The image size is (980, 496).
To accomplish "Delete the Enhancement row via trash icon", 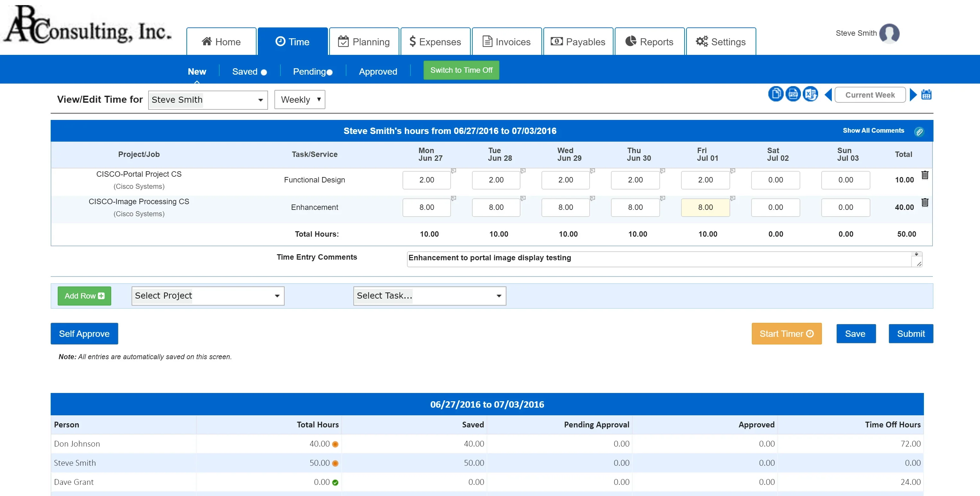I will pyautogui.click(x=925, y=203).
